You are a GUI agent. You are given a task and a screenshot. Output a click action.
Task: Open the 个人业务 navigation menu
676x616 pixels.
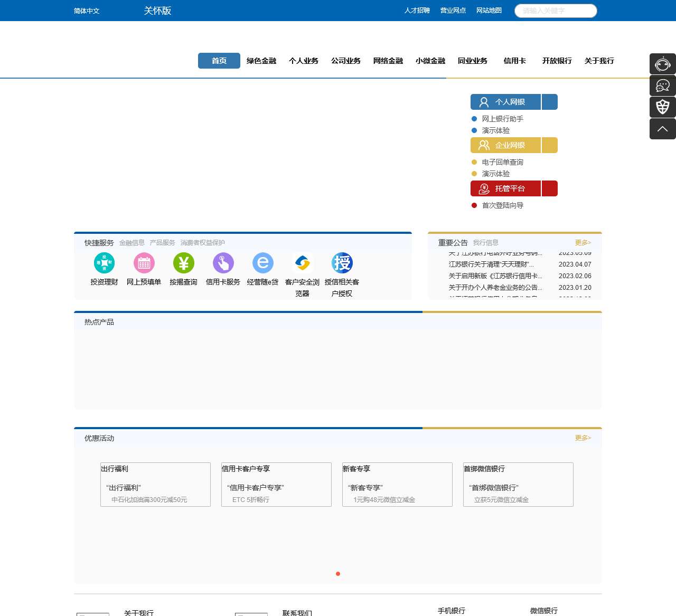[x=304, y=61]
